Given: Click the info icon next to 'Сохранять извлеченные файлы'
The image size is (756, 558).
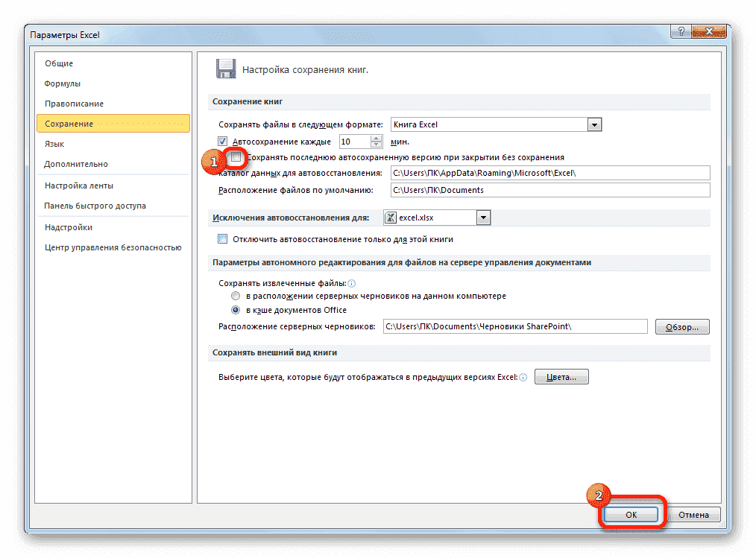Looking at the screenshot, I should tap(350, 283).
